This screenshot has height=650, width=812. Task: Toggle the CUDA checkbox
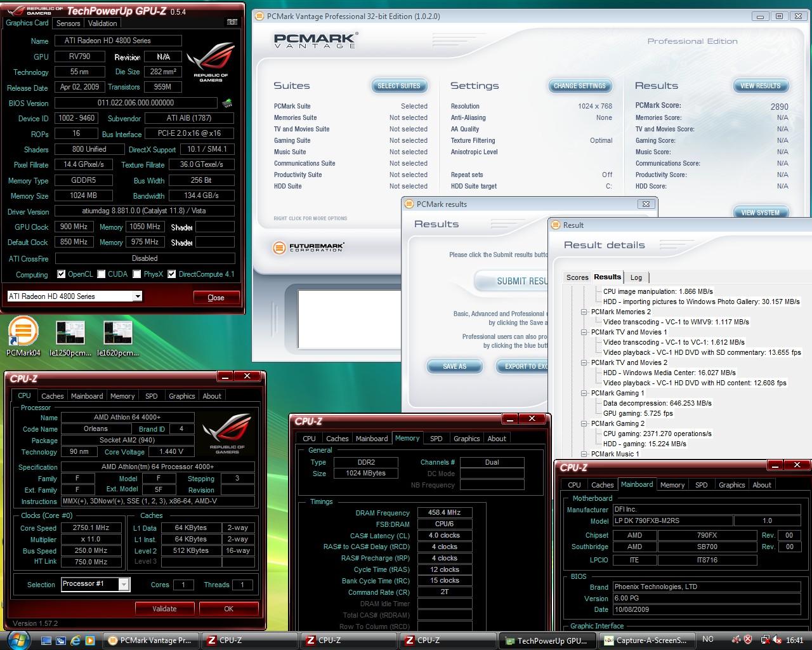[101, 274]
